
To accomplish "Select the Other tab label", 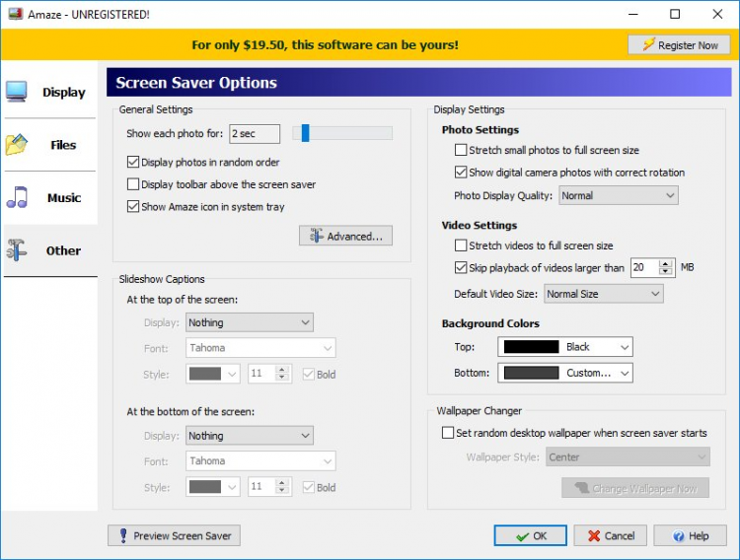I will coord(63,250).
